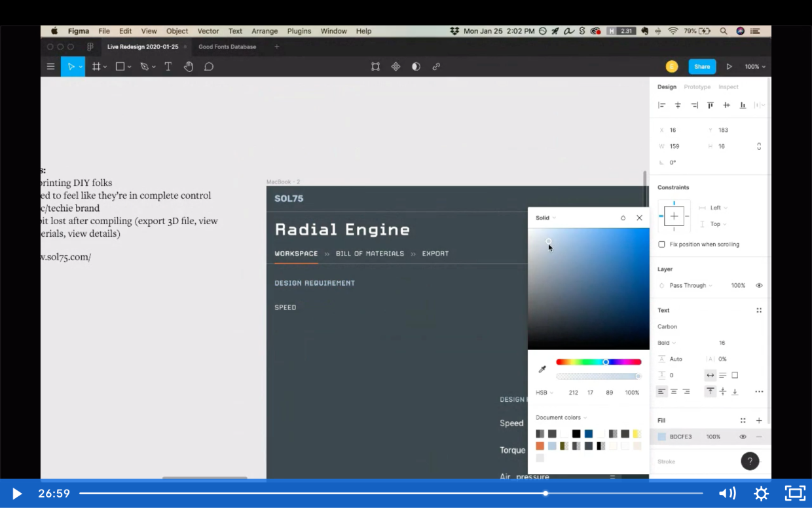Pick a color with the eyedropper tool
Viewport: 812px width, 508px height.
coord(542,369)
